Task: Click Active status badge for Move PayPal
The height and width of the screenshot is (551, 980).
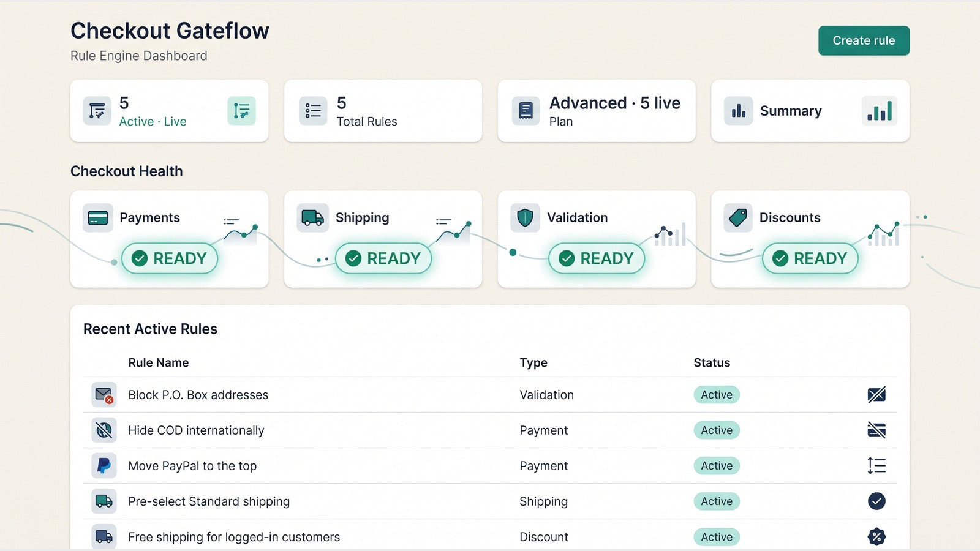Action: tap(717, 466)
